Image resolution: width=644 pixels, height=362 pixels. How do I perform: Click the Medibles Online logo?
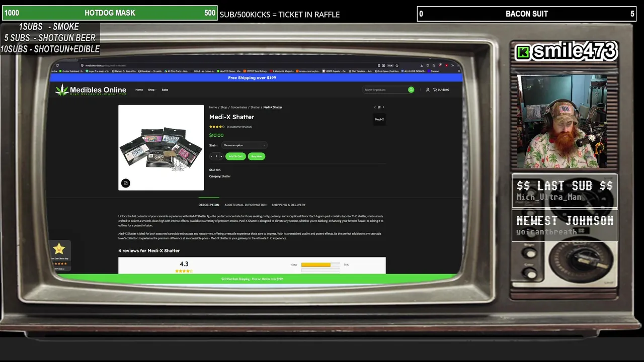coord(91,90)
